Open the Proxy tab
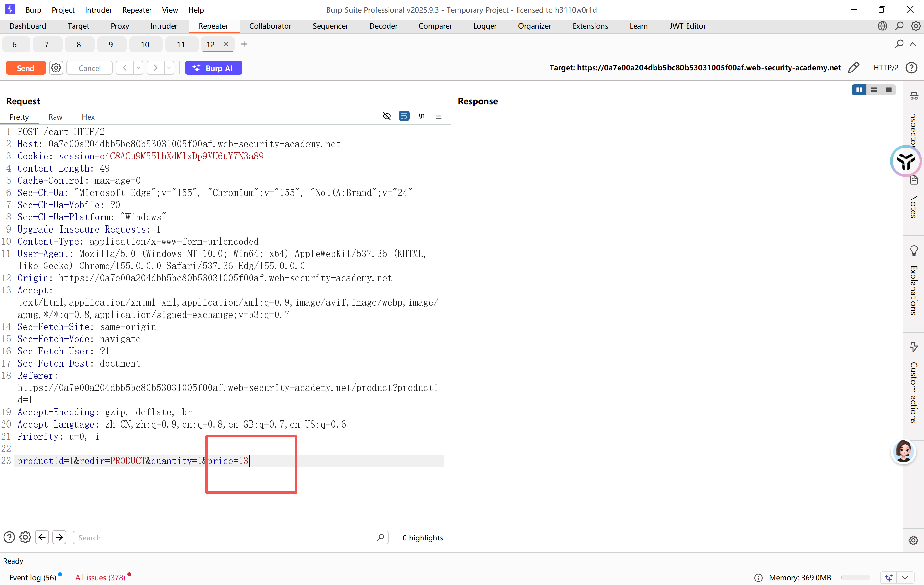Image resolution: width=924 pixels, height=585 pixels. click(120, 26)
